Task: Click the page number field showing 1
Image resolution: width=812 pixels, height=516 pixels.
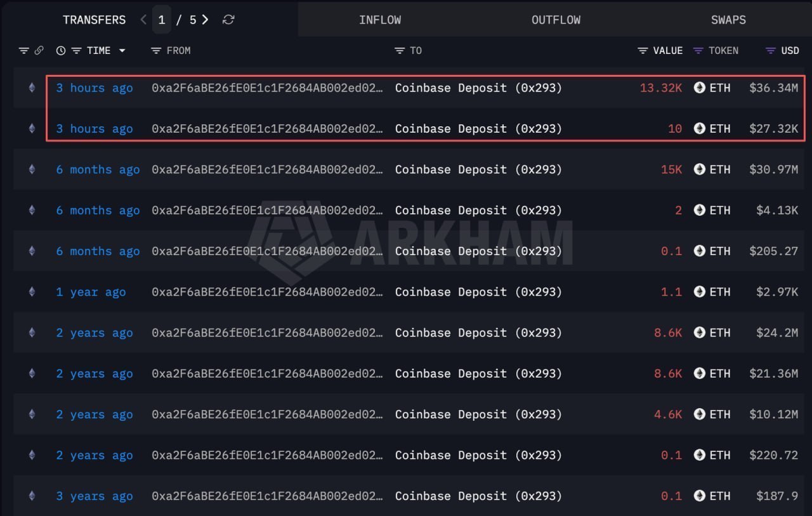Action: 162,20
